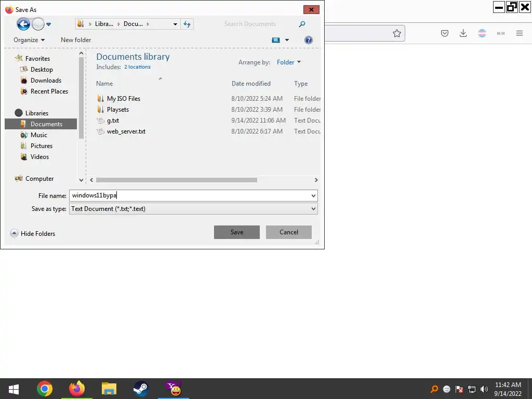Click the Save button
This screenshot has height=399, width=532.
[237, 232]
